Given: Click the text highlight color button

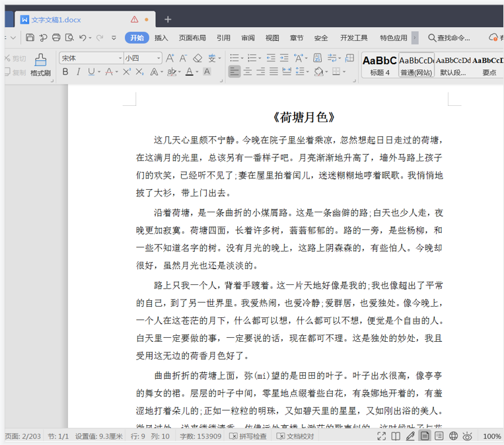Looking at the screenshot, I should tap(172, 71).
